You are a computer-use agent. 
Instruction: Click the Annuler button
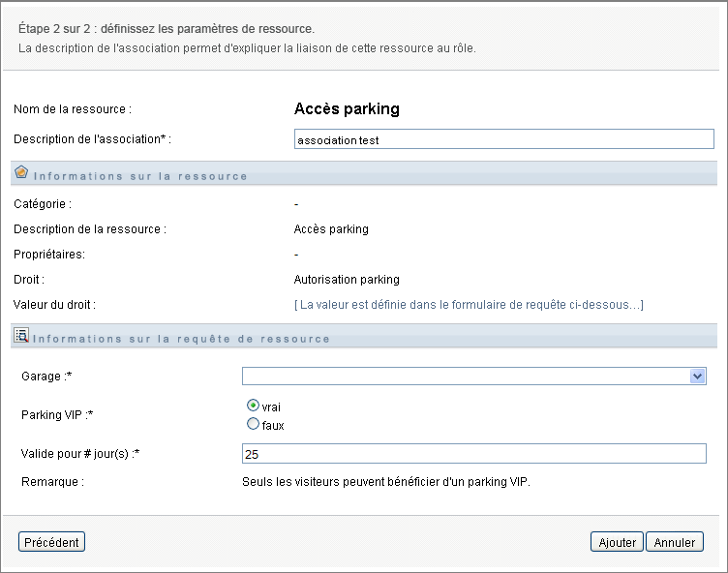coord(675,542)
